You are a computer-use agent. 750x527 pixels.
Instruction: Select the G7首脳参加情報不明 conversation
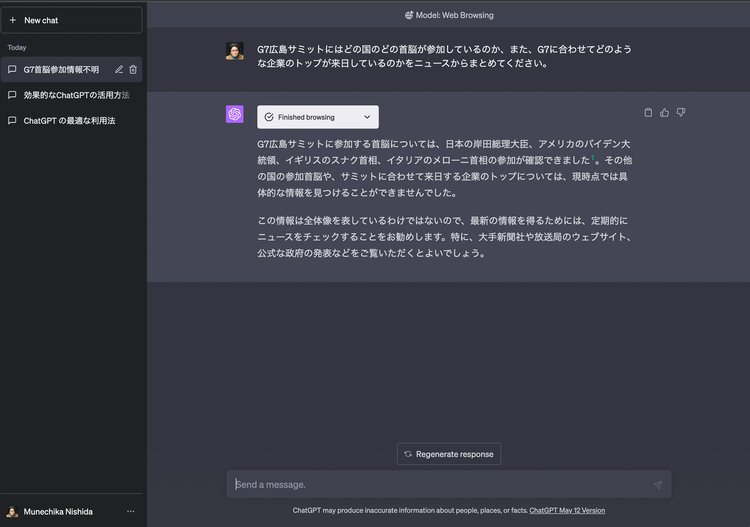tap(60, 70)
